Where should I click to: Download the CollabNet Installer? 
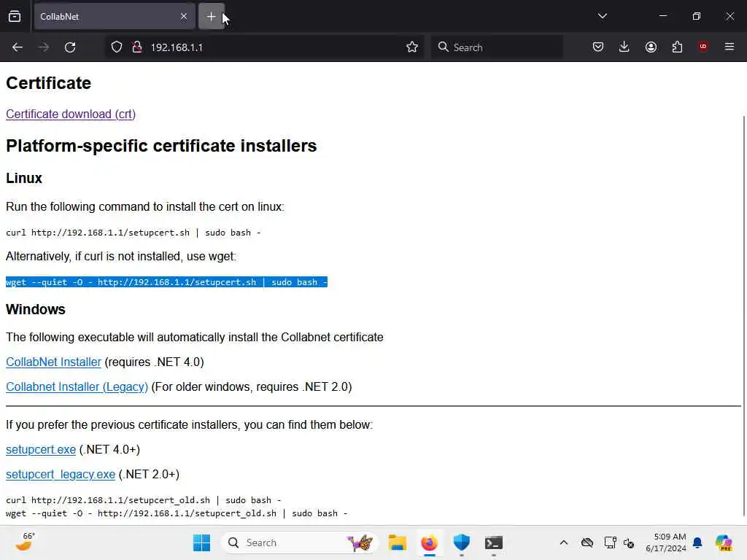click(x=53, y=362)
